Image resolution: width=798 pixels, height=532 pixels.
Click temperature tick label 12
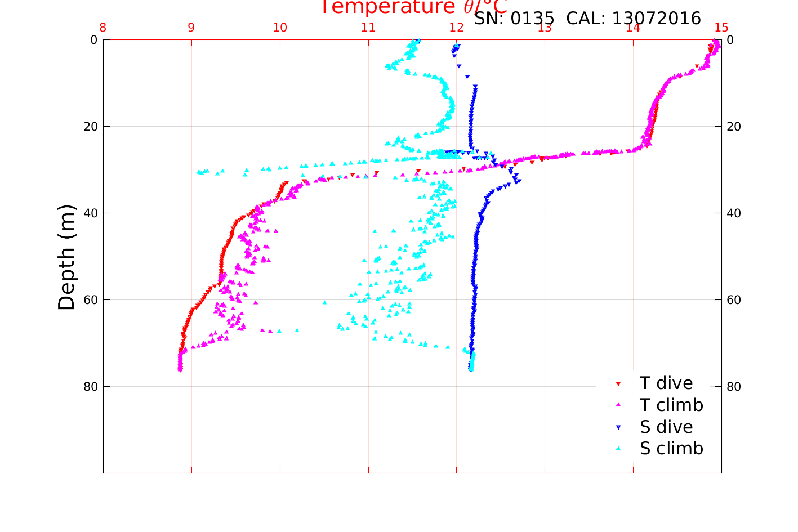coord(456,28)
